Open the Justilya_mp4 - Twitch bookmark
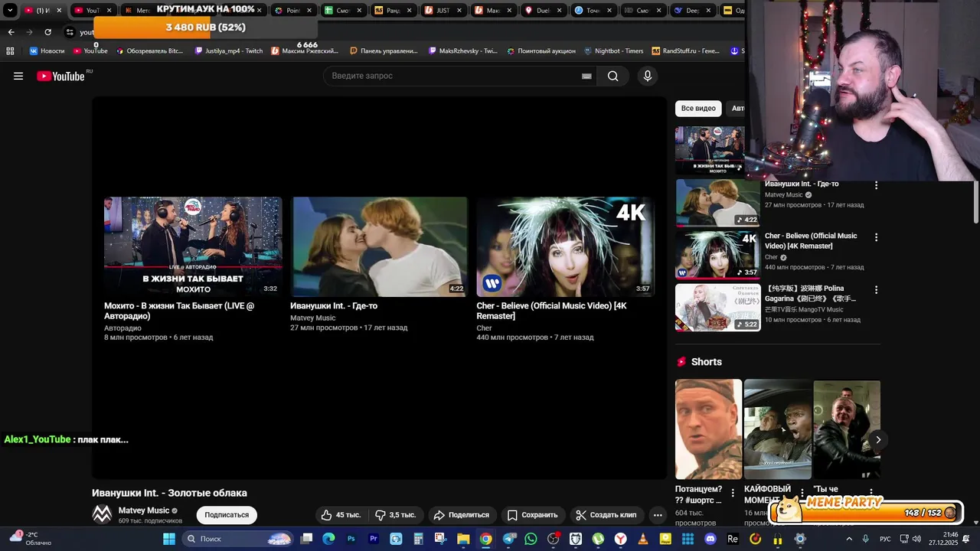Screen dimensions: 980x551 tap(229, 51)
